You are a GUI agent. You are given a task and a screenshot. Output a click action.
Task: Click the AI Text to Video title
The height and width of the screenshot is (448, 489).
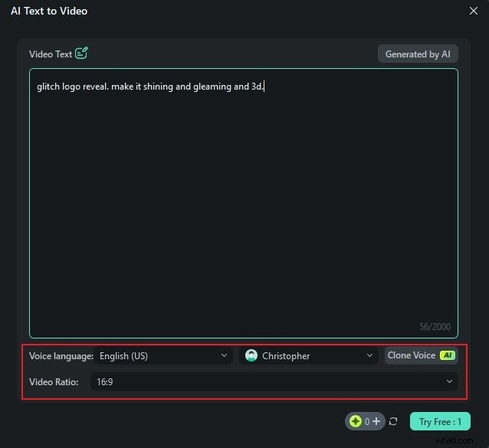49,11
